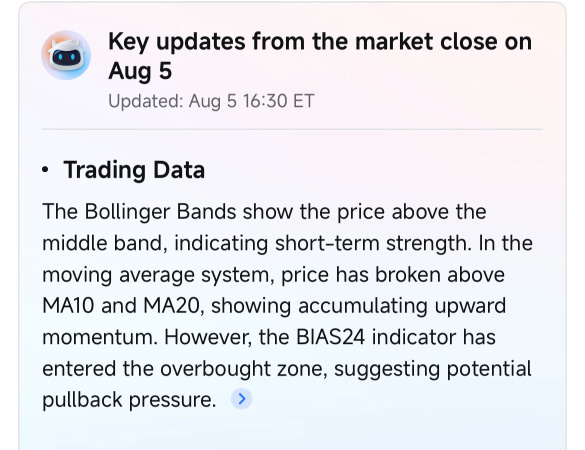The height and width of the screenshot is (450, 585).
Task: Click the "Bollinger Bands" phrase in summary
Action: point(160,212)
